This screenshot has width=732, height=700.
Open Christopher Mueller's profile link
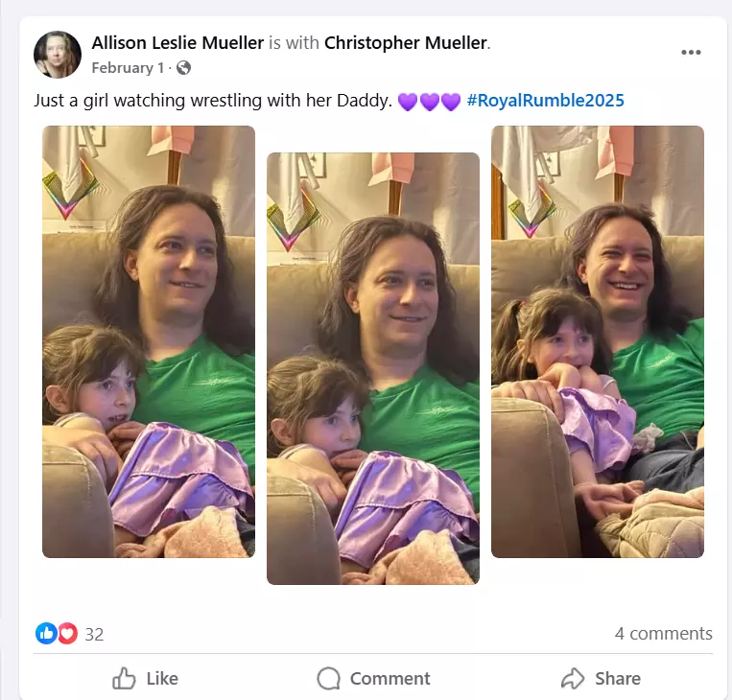click(x=406, y=43)
